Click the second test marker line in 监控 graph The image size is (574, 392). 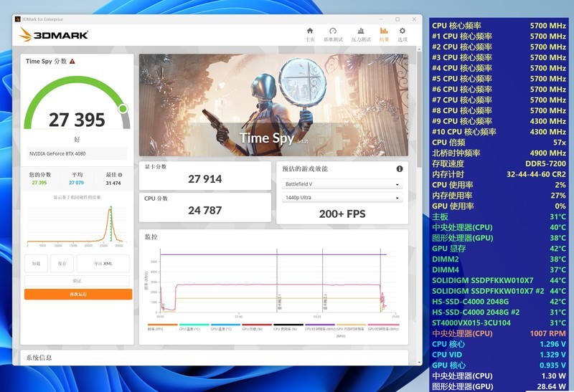point(322,280)
